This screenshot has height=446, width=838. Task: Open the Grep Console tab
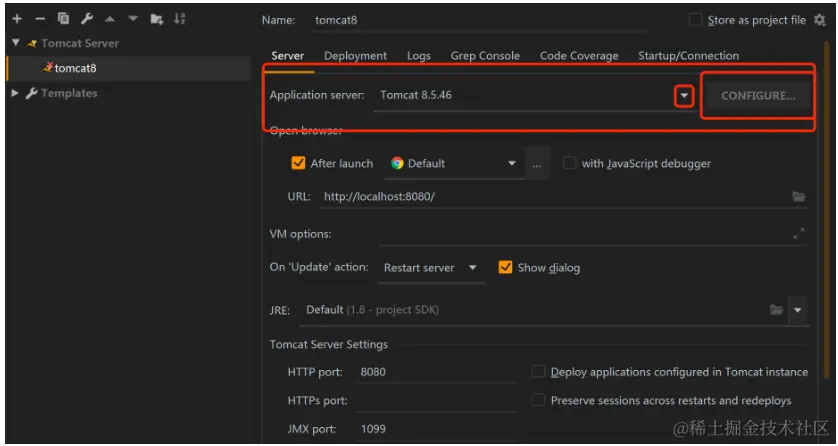pyautogui.click(x=485, y=56)
